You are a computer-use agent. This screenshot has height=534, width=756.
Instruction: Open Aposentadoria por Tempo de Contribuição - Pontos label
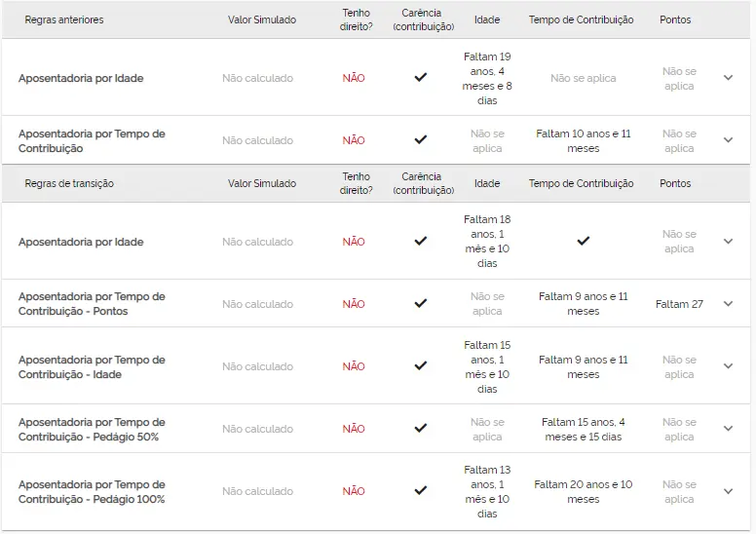tap(92, 304)
